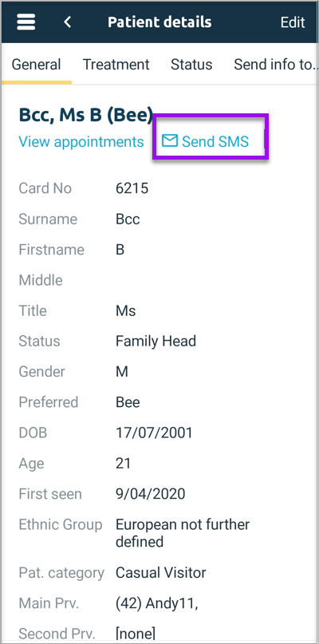Click the Patient details header title
Screen dimensions: 319x644
(159, 22)
